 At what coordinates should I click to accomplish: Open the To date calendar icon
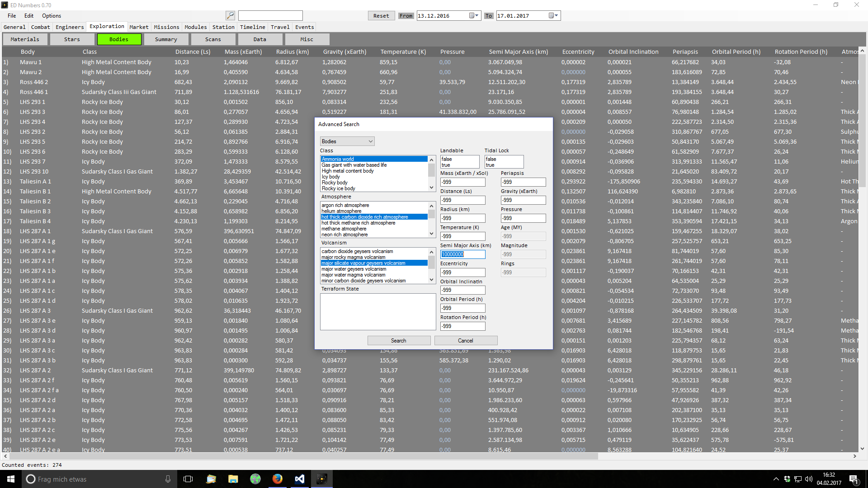tap(553, 16)
